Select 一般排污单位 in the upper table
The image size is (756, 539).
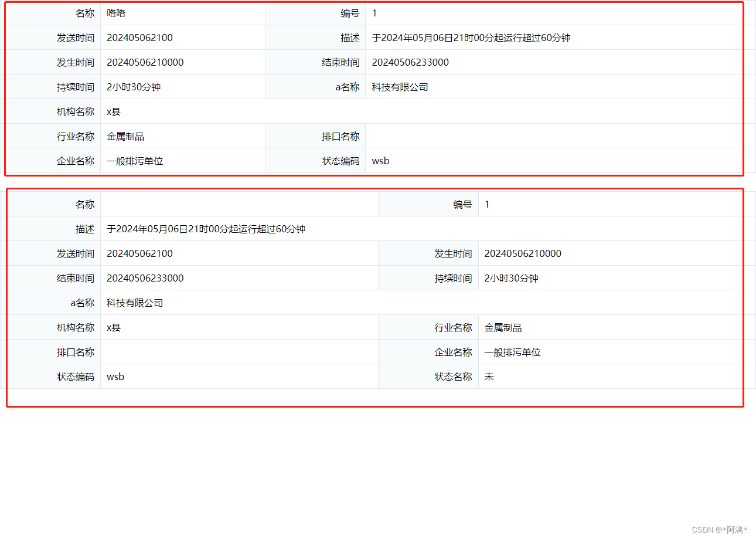[x=135, y=161]
